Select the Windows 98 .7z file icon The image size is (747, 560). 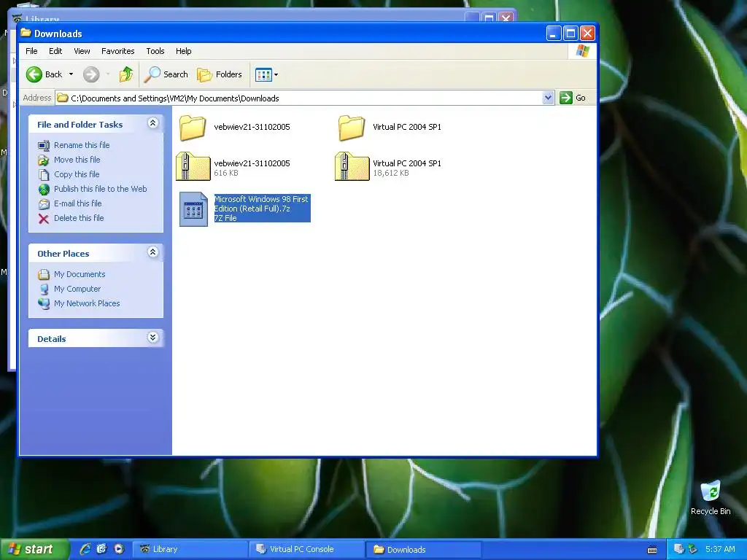pos(193,209)
